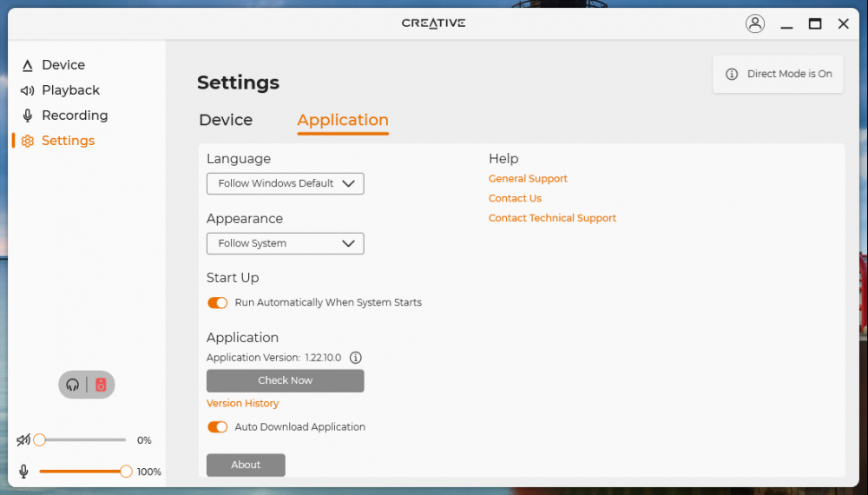Open Settings from the sidebar gear
The image size is (868, 495).
coord(28,141)
